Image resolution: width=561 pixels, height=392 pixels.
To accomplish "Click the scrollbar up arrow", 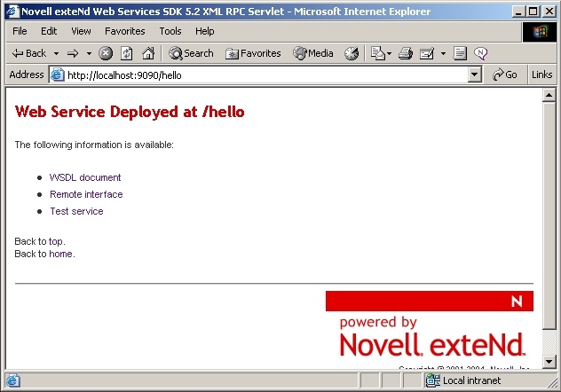I will pos(549,95).
